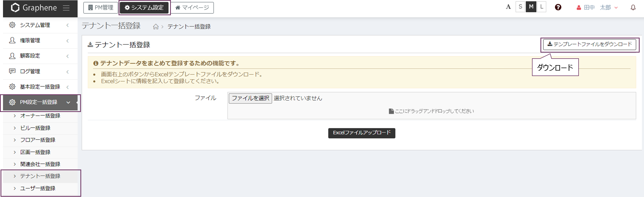The image size is (644, 197).
Task: Set font size to L
Action: [x=542, y=7]
